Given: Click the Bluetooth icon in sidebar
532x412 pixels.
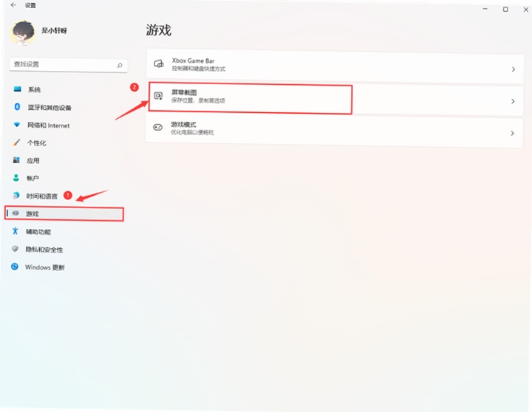Looking at the screenshot, I should coord(17,107).
